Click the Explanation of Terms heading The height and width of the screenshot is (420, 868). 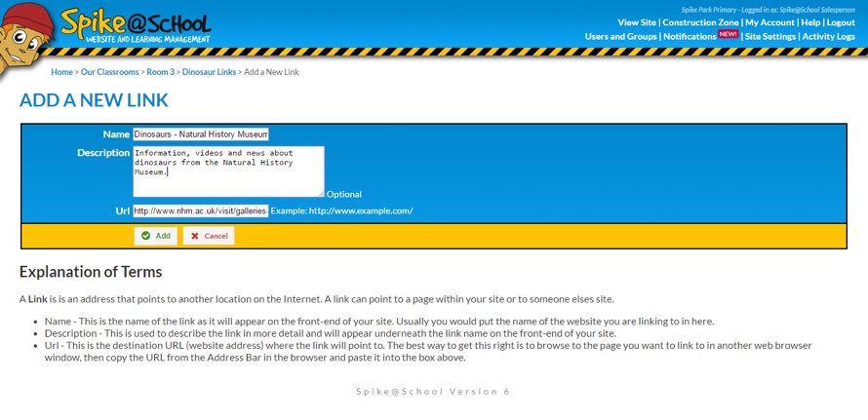coord(91,272)
